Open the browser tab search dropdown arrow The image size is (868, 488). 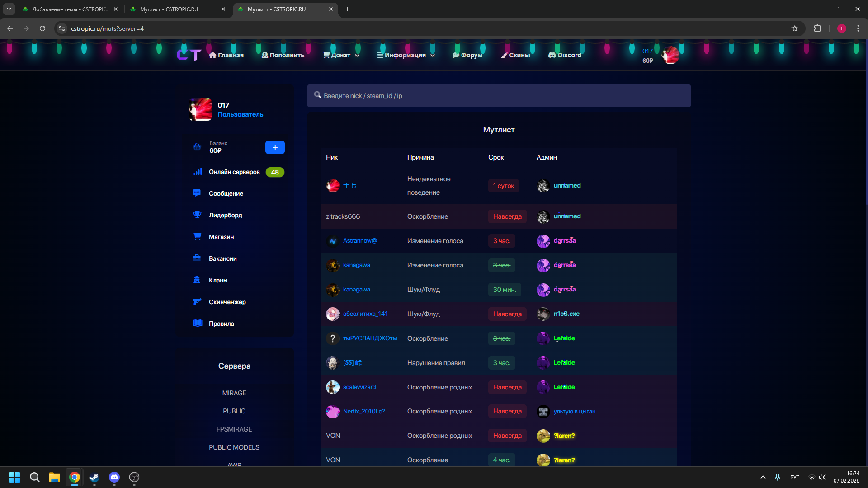9,9
